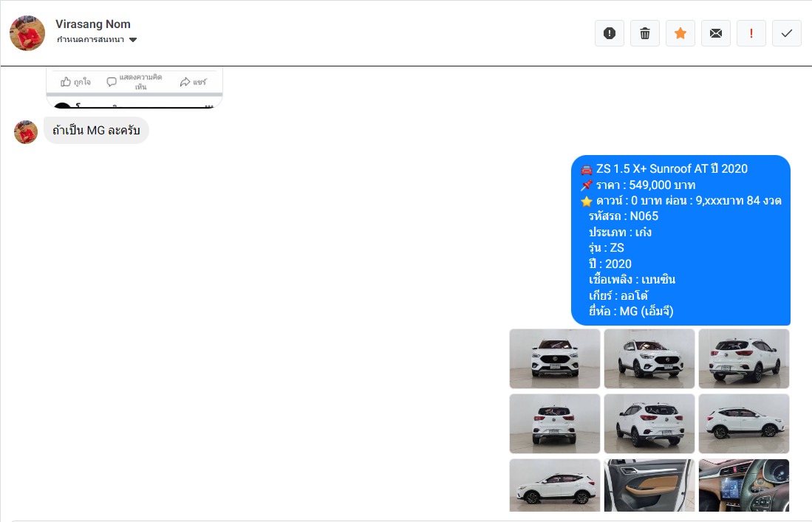Screen dimensions: 812x522
Task: Open straight rear view car photo
Action: pos(555,424)
